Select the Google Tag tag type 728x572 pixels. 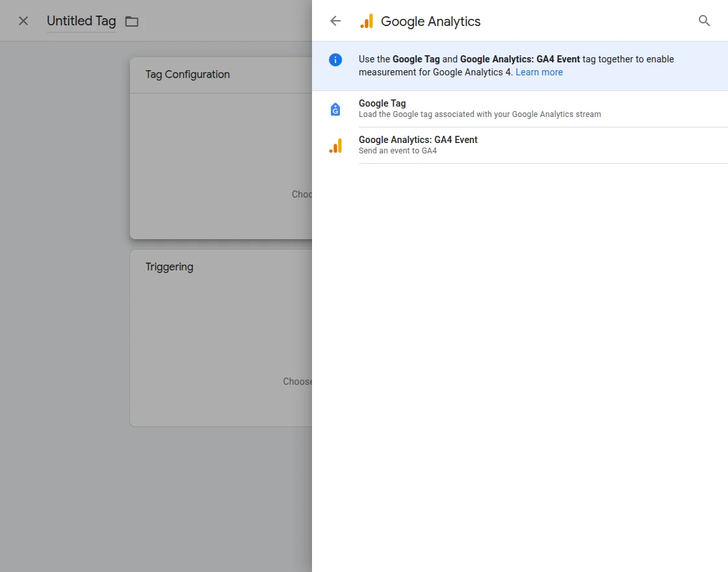coord(382,103)
